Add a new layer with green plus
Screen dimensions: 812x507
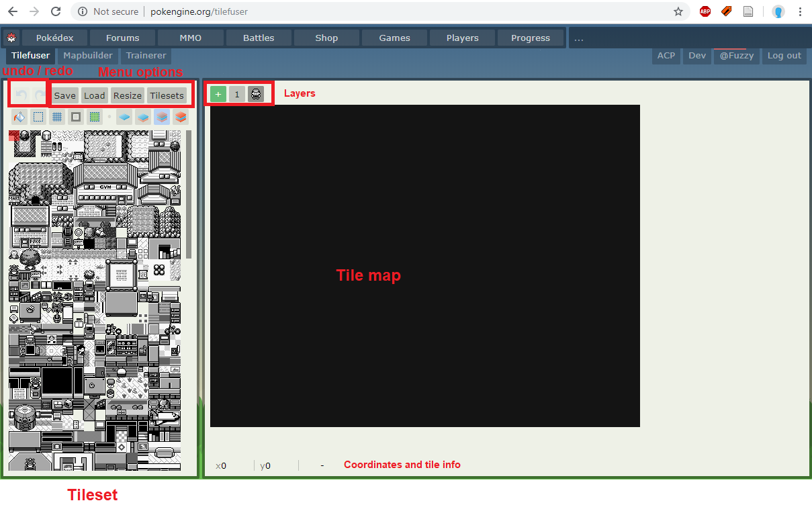pyautogui.click(x=218, y=94)
